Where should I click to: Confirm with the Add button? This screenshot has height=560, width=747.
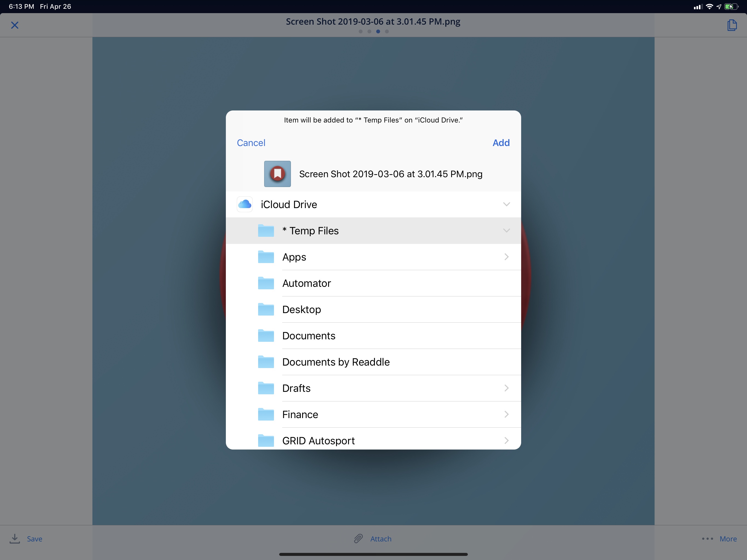click(501, 143)
